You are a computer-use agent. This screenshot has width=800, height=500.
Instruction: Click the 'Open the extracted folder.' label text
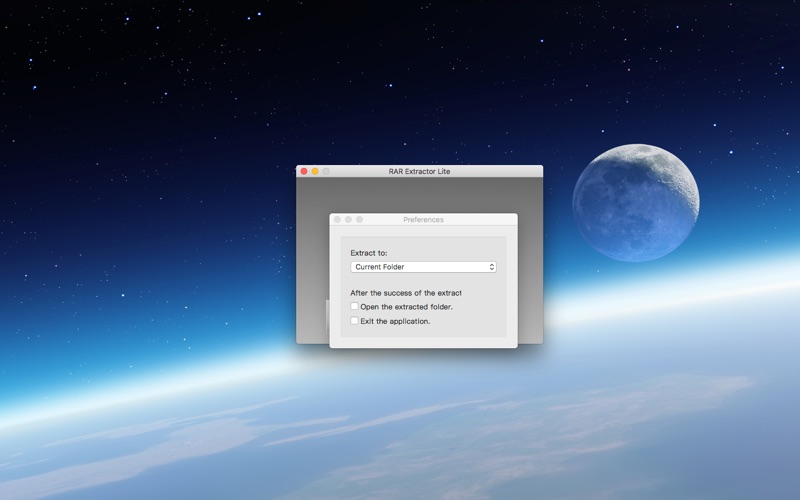pyautogui.click(x=406, y=307)
